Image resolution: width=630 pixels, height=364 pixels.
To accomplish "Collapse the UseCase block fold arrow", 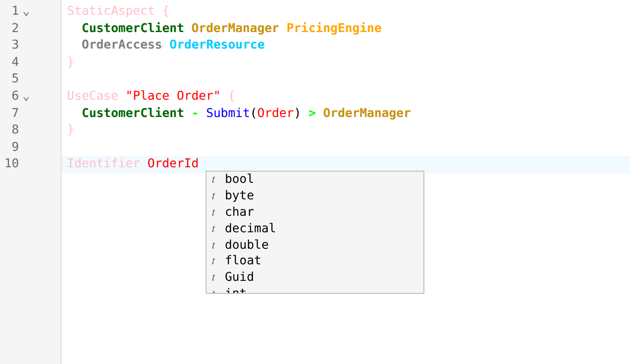I will coord(26,98).
